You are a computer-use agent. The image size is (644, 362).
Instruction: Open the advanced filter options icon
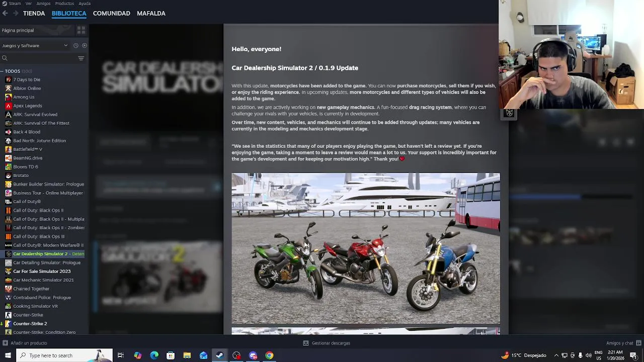coord(81,58)
